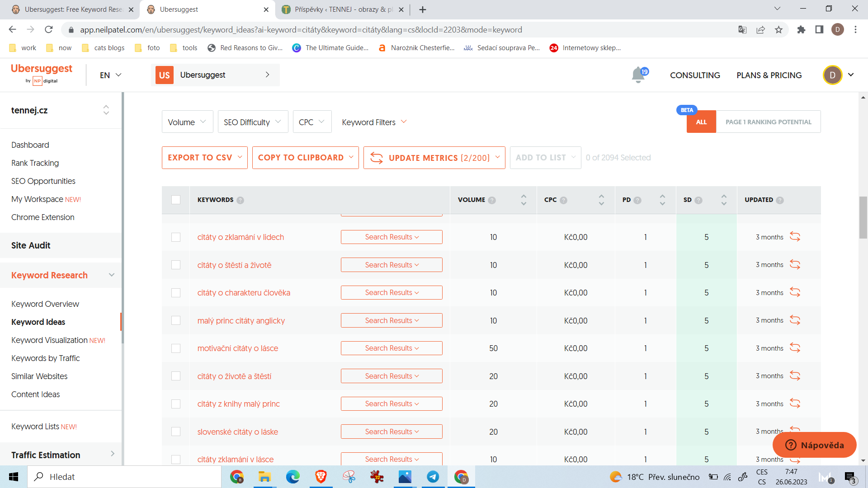This screenshot has width=868, height=488.
Task: Open keyword citáty zklamání v lásce
Action: pos(235,460)
